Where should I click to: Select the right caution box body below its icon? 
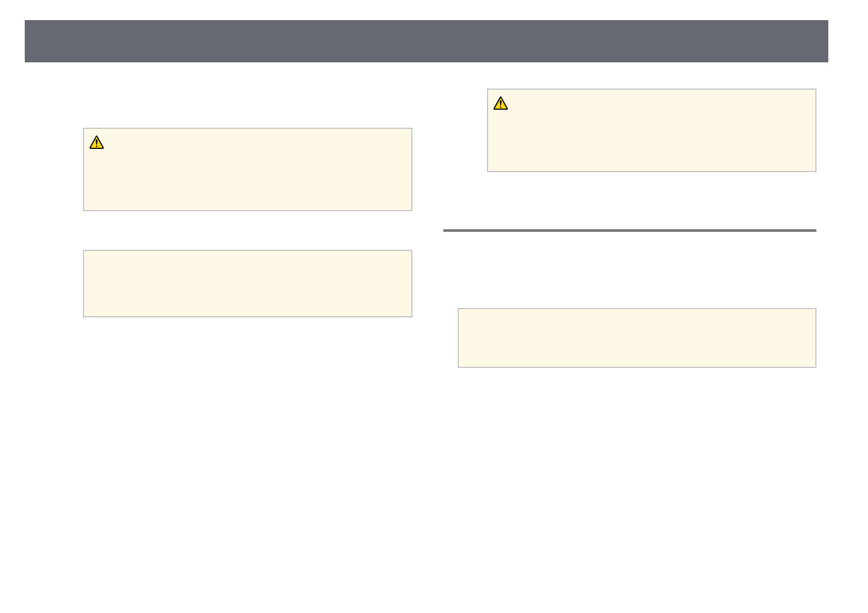tap(652, 142)
